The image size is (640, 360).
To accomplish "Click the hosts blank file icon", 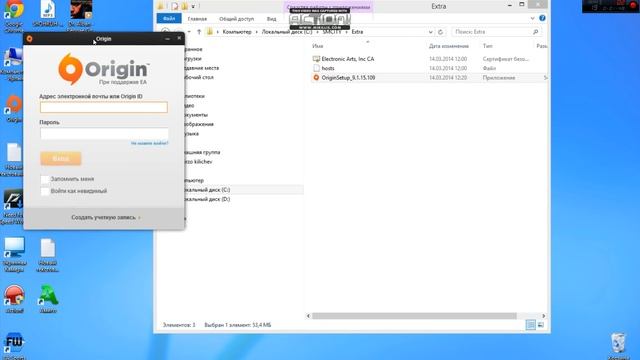I will point(316,69).
